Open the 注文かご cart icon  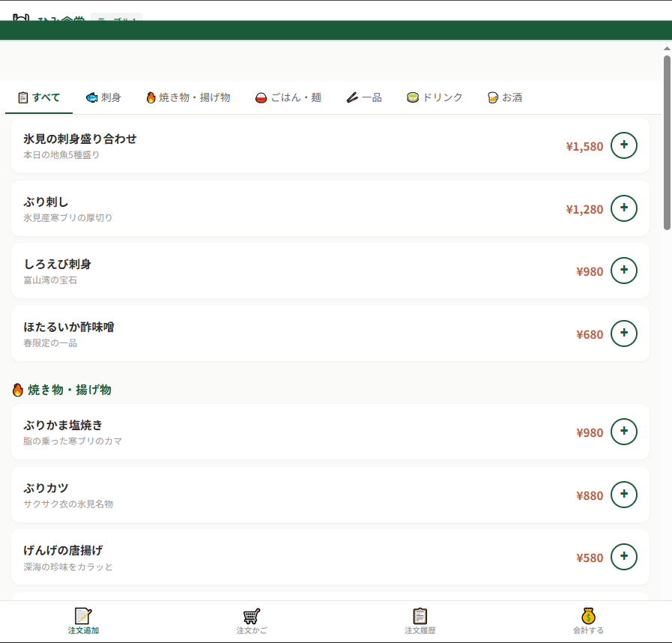tap(252, 621)
